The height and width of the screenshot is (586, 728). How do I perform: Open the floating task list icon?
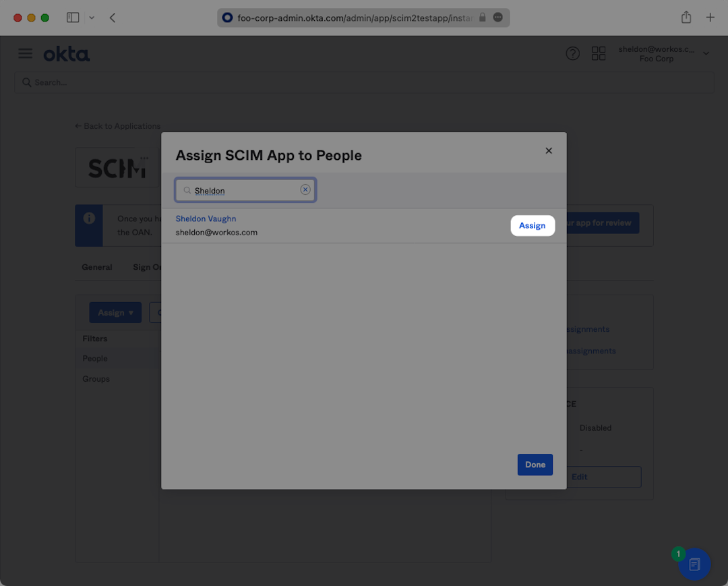pyautogui.click(x=694, y=564)
